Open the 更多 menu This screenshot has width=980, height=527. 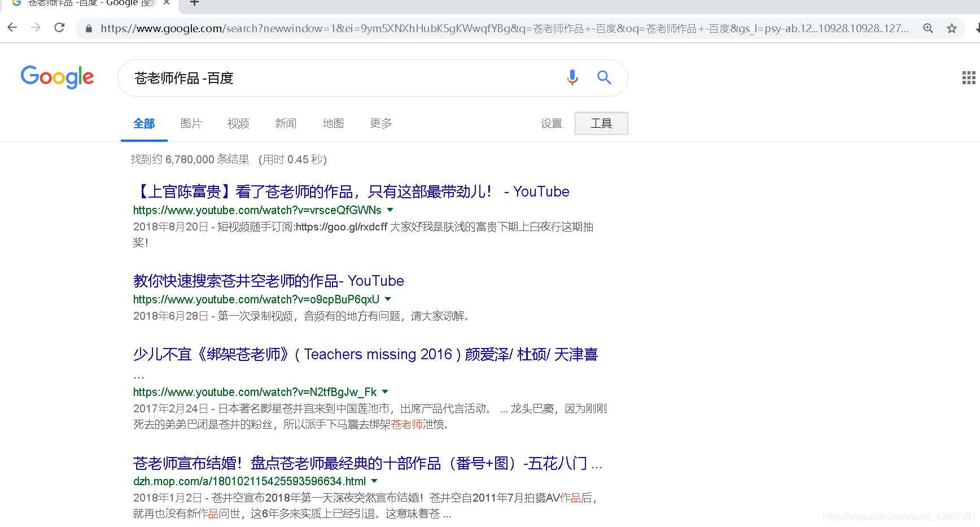(381, 124)
